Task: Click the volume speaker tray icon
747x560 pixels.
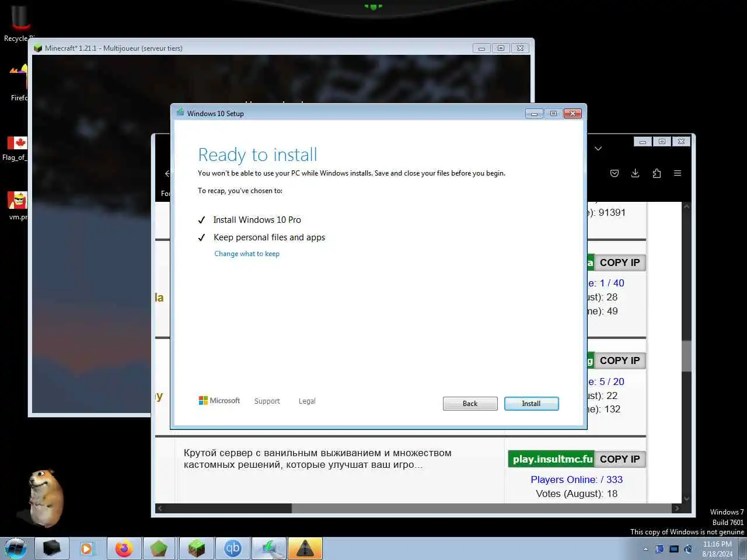Action: tap(689, 549)
